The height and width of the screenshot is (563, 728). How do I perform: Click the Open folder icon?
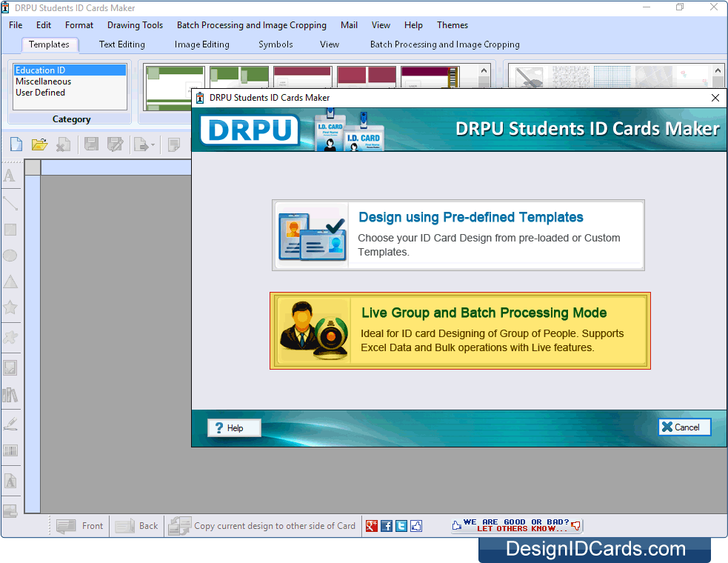click(39, 144)
